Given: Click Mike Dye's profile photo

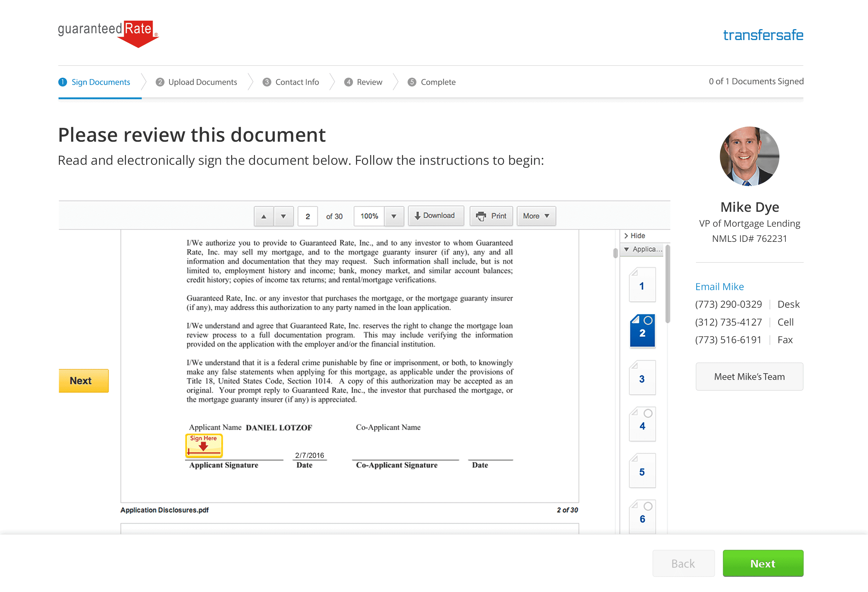Looking at the screenshot, I should click(749, 156).
